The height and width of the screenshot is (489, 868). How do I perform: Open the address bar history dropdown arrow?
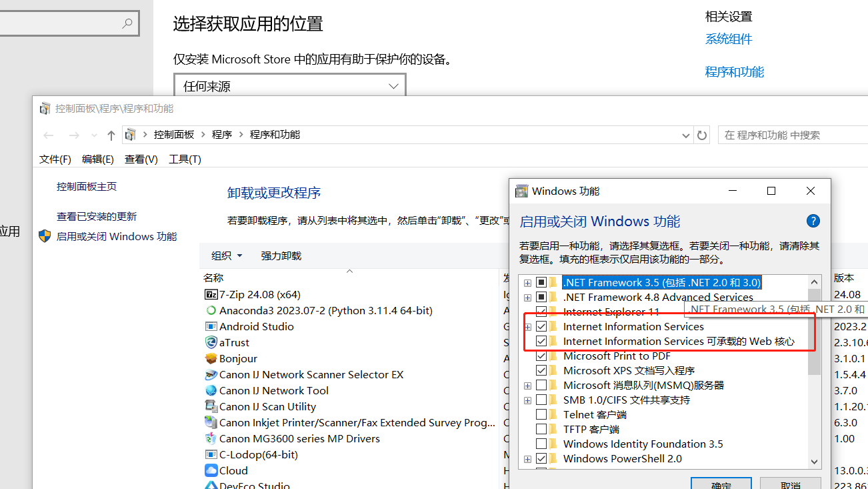pyautogui.click(x=686, y=135)
